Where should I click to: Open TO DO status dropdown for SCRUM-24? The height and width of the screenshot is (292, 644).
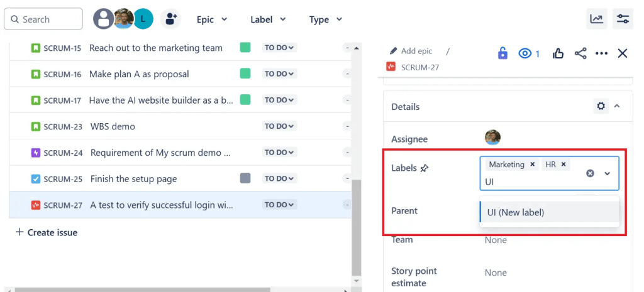pos(279,153)
